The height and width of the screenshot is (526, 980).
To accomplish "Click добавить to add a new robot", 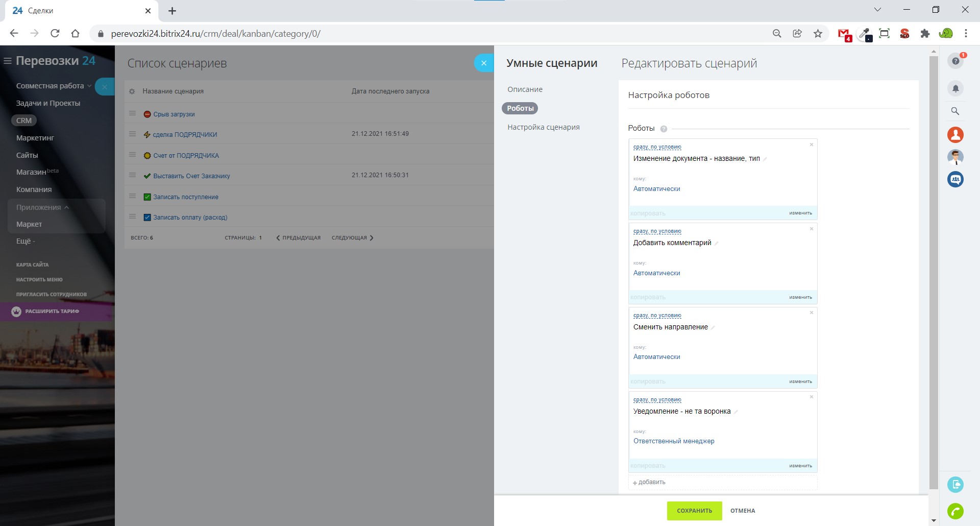I will (x=649, y=483).
